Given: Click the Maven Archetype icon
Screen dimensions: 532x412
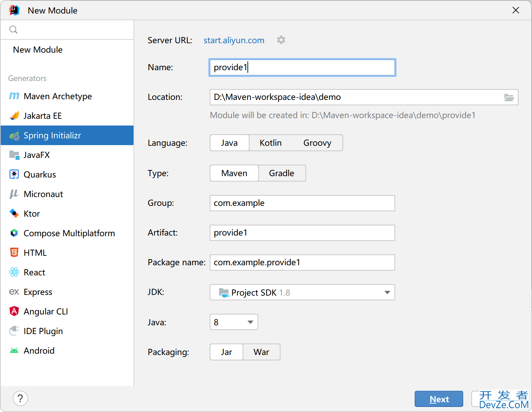Looking at the screenshot, I should [14, 96].
